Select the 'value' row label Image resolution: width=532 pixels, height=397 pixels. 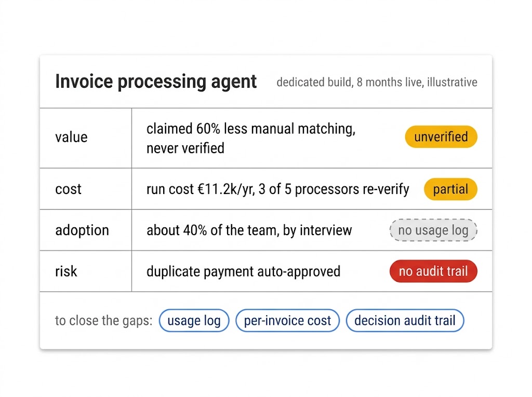[71, 138]
